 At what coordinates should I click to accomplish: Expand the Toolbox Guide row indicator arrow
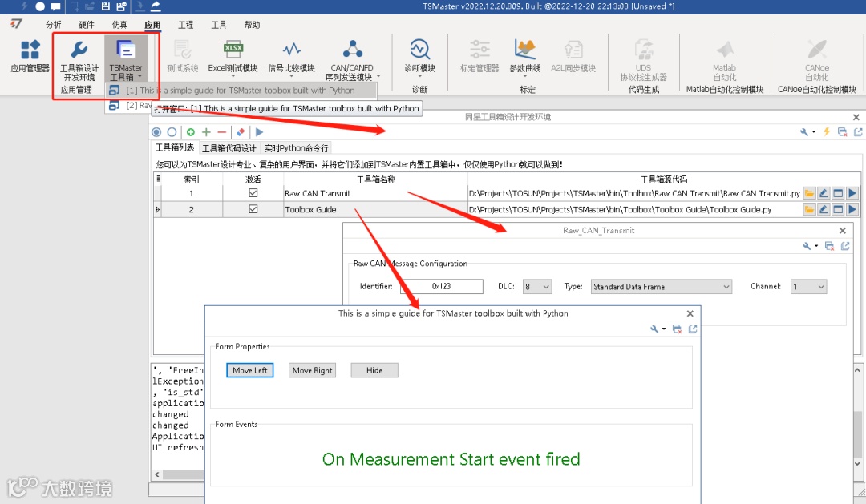[x=157, y=210]
